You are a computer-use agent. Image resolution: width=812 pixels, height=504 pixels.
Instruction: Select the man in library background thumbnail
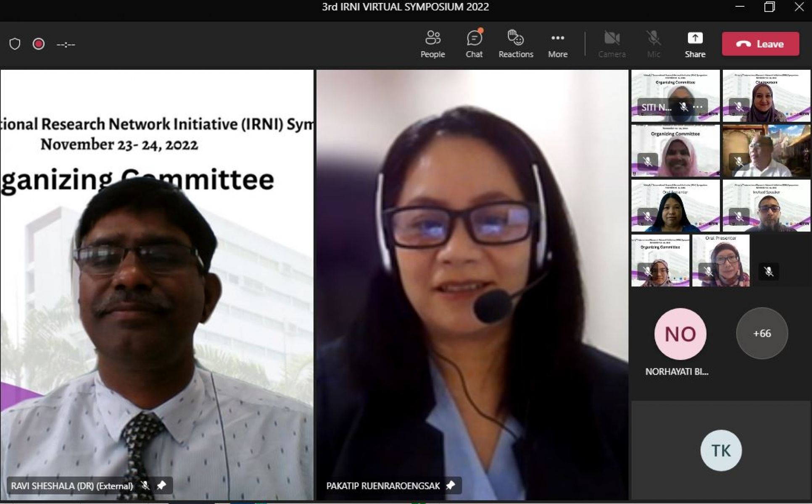click(767, 151)
